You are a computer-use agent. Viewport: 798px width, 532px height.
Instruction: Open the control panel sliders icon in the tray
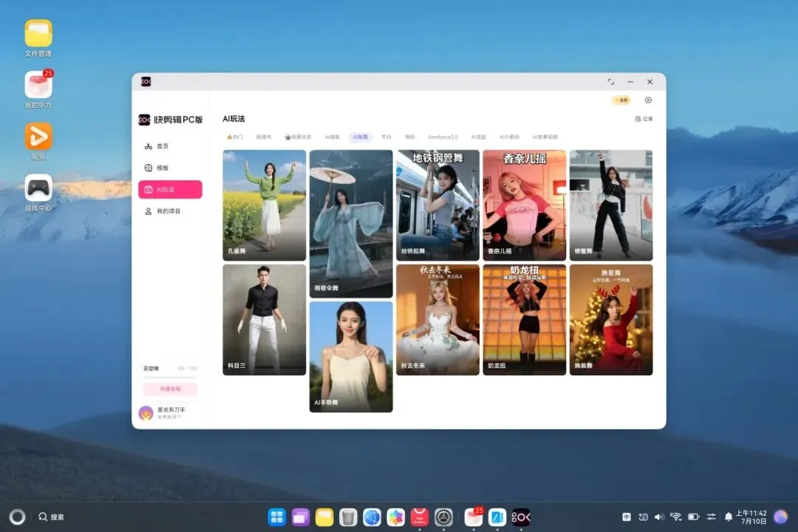pos(711,516)
